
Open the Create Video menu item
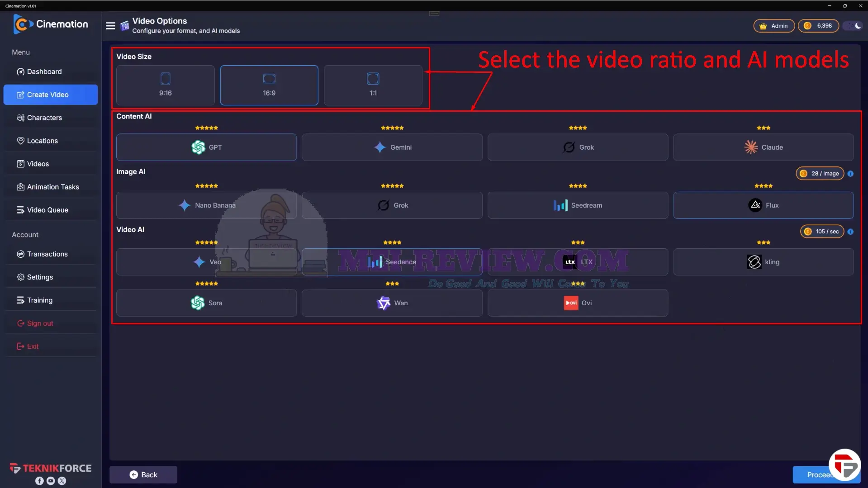tap(51, 95)
